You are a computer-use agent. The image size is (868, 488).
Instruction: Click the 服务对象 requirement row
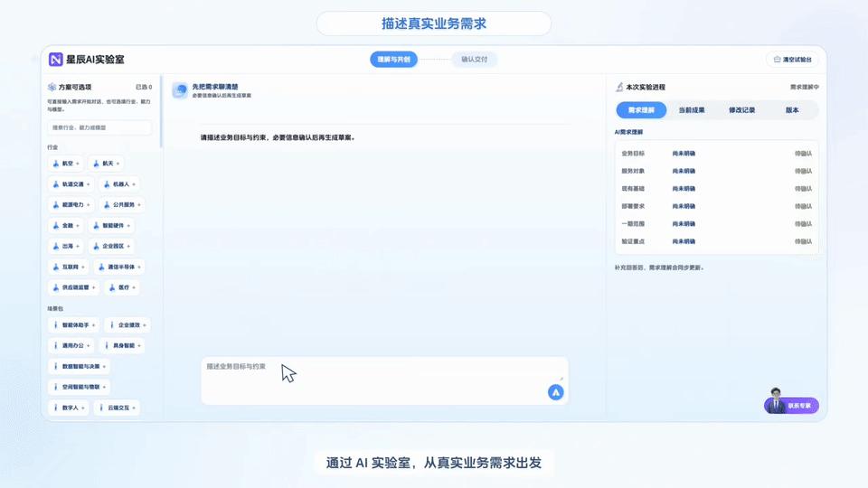716,171
